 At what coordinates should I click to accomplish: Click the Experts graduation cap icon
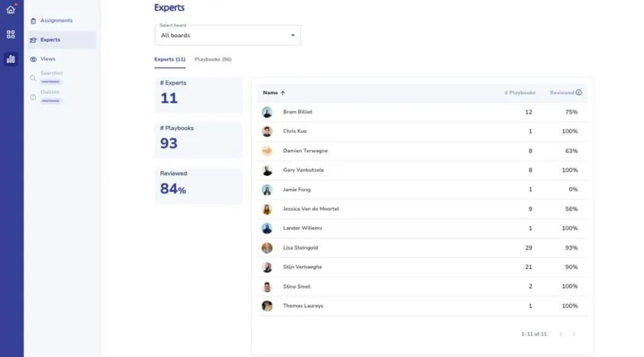coord(33,40)
